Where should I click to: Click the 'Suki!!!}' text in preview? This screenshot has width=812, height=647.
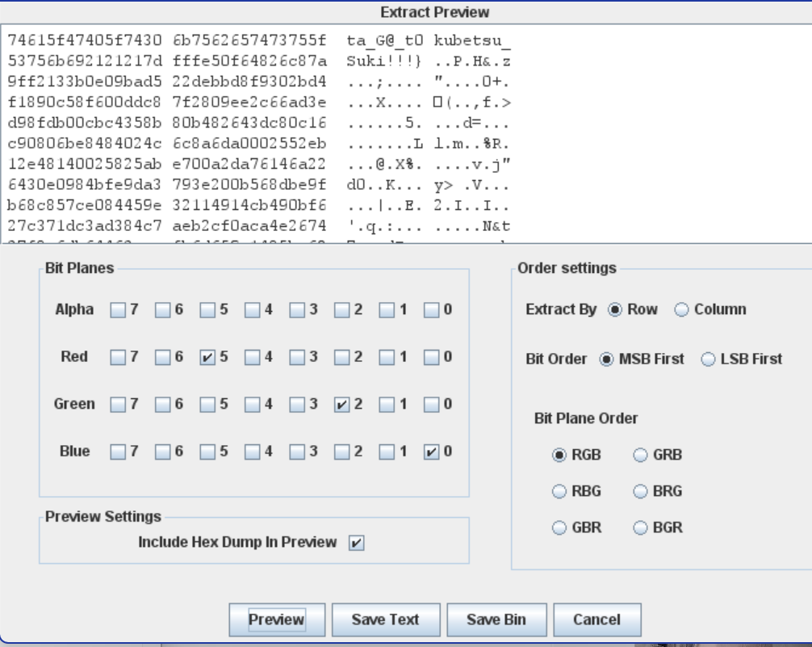coord(385,61)
